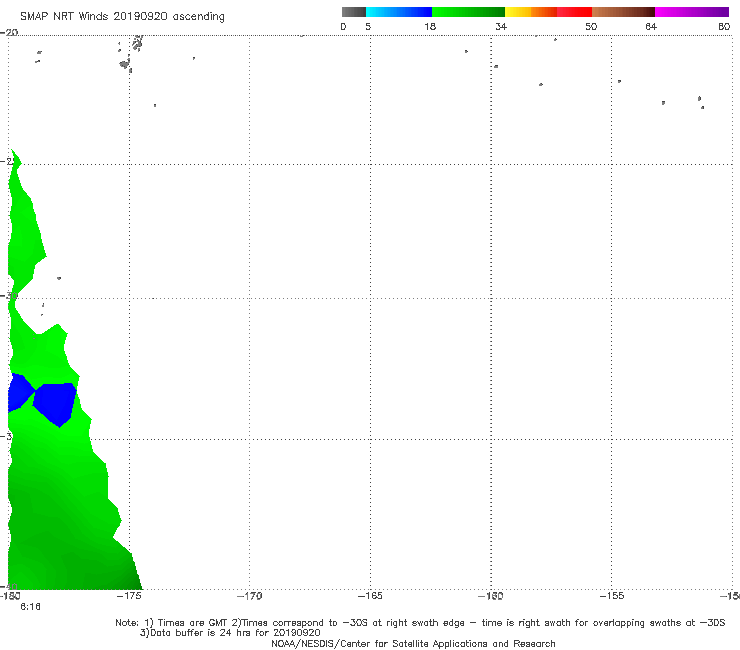This screenshot has height=650, width=740.
Task: Click the longitude label '-160'
Action: pos(491,596)
